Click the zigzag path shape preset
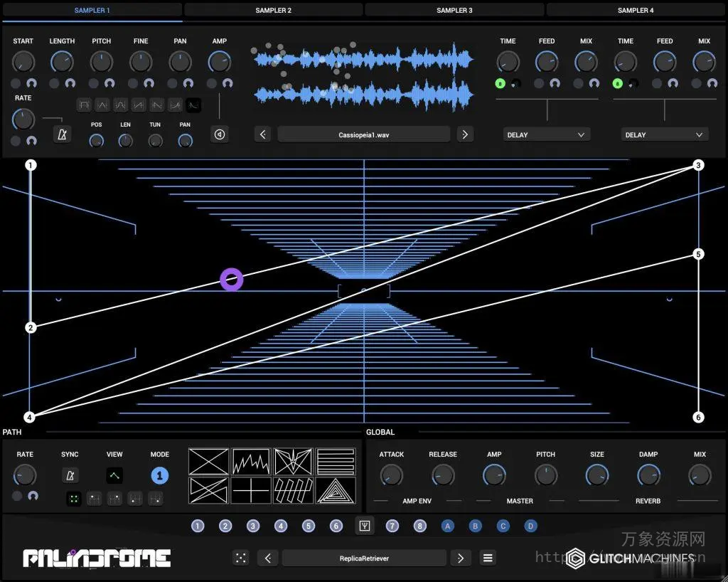This screenshot has width=728, height=582. (251, 463)
